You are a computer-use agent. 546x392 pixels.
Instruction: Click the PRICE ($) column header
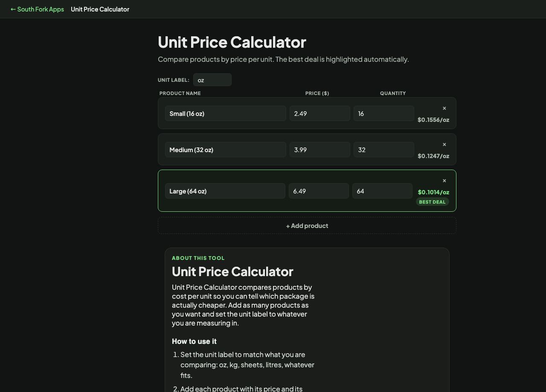point(317,93)
